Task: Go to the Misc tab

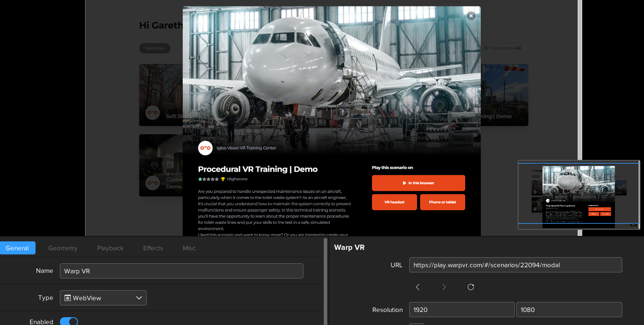Action: [x=189, y=248]
